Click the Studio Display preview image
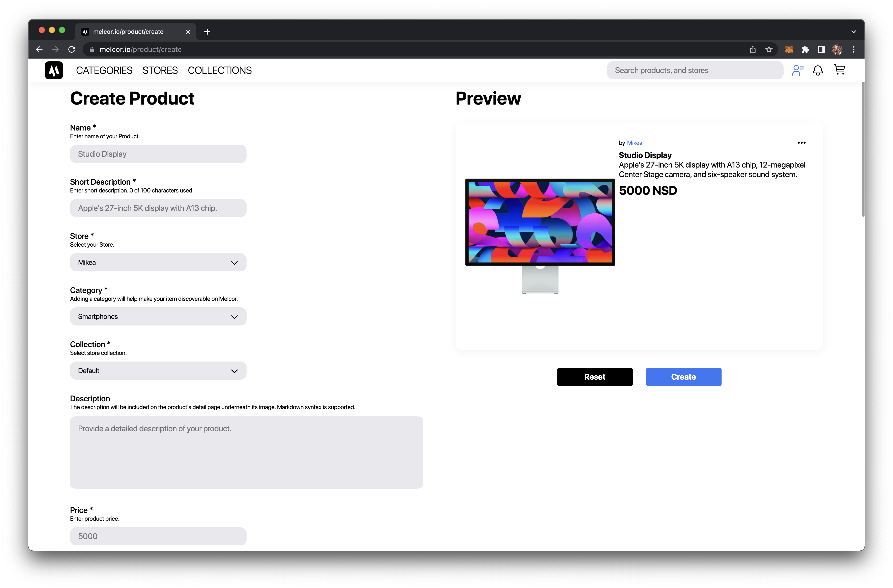This screenshot has width=893, height=588. (x=540, y=236)
